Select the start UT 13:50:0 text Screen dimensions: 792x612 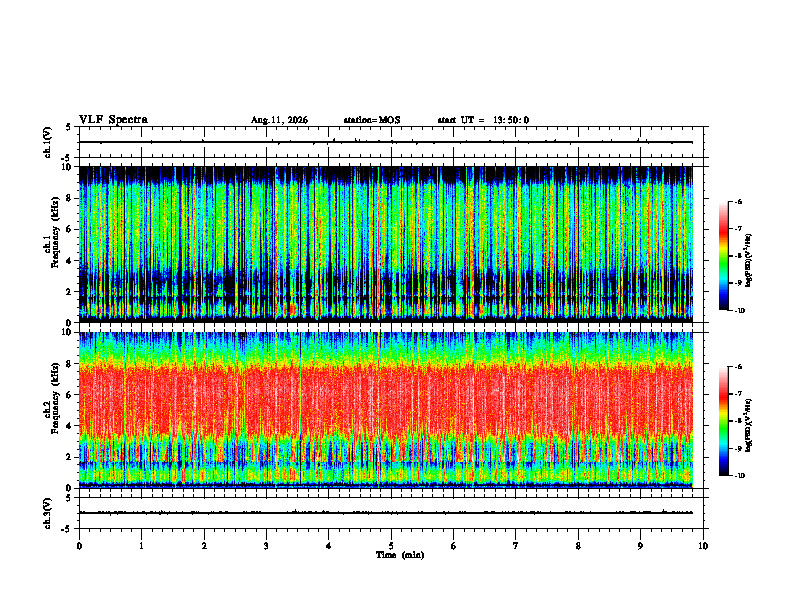[483, 120]
